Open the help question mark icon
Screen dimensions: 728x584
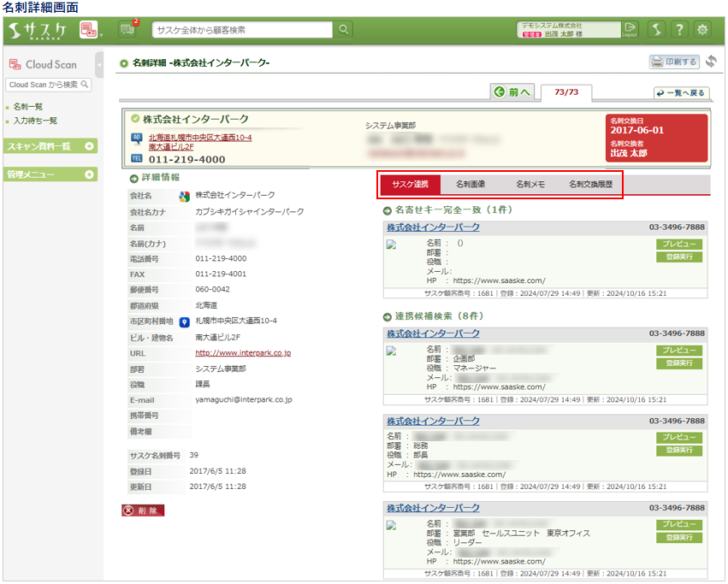point(679,30)
